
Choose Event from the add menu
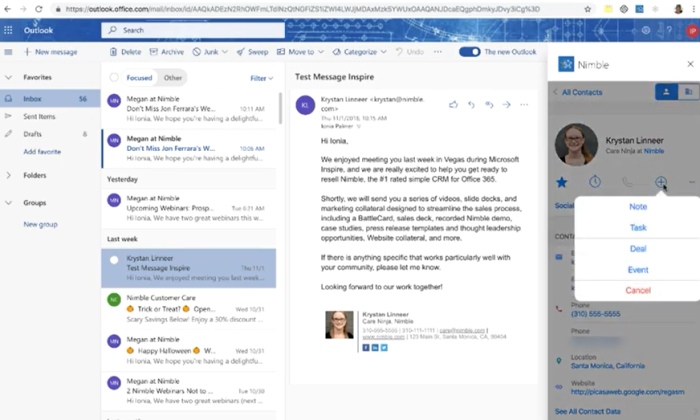638,270
